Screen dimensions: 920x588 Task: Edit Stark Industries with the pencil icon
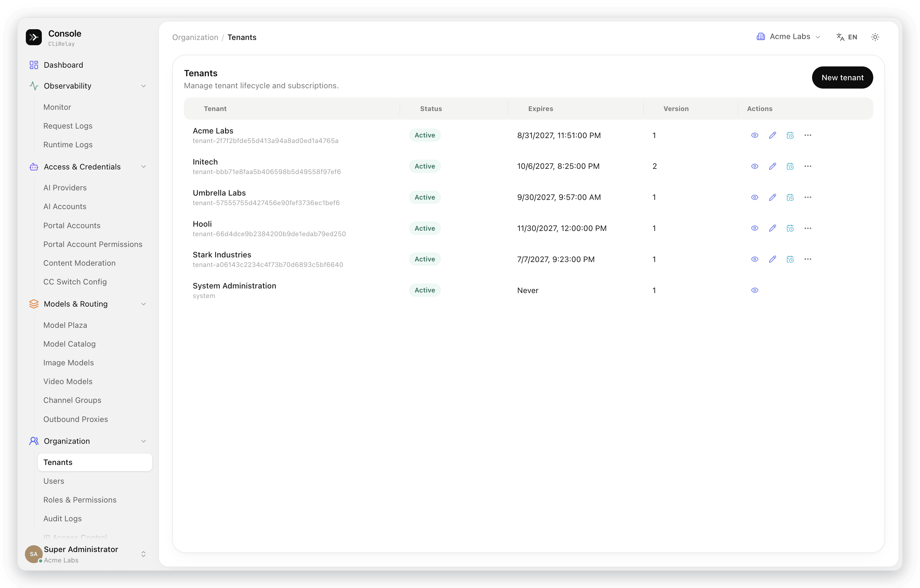point(772,259)
